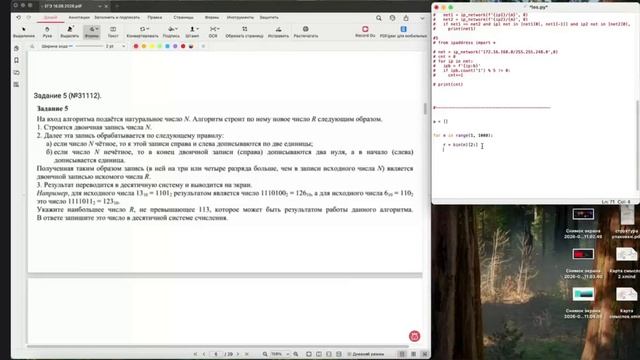The image size is (640, 360).
Task: Jump to the last page
Action: pos(247,354)
